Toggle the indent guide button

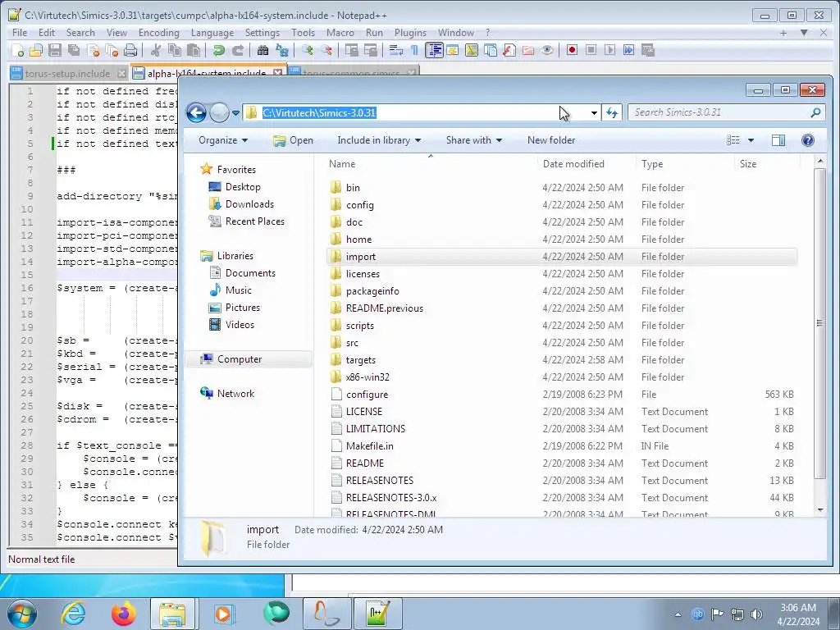[x=434, y=50]
